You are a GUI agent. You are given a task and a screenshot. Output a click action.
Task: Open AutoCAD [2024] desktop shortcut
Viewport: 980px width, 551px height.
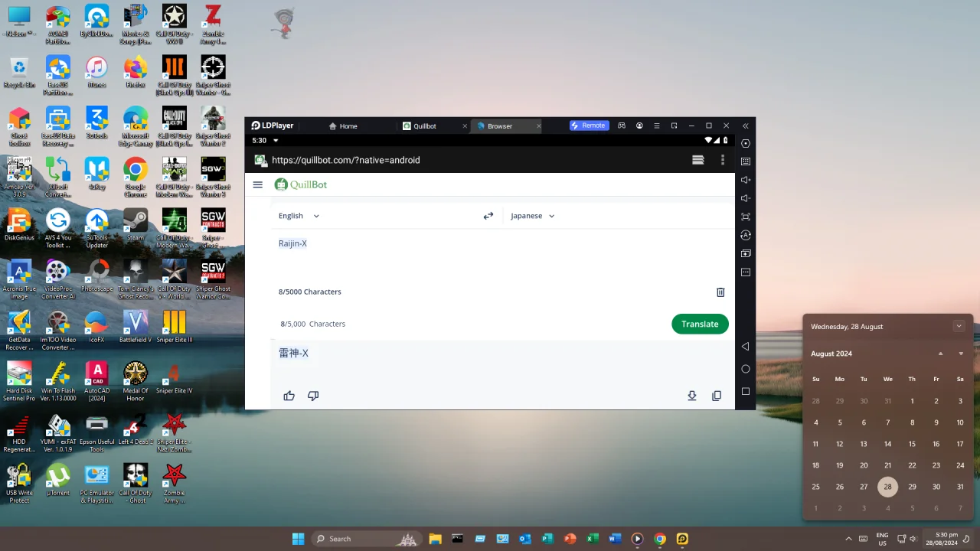[97, 381]
